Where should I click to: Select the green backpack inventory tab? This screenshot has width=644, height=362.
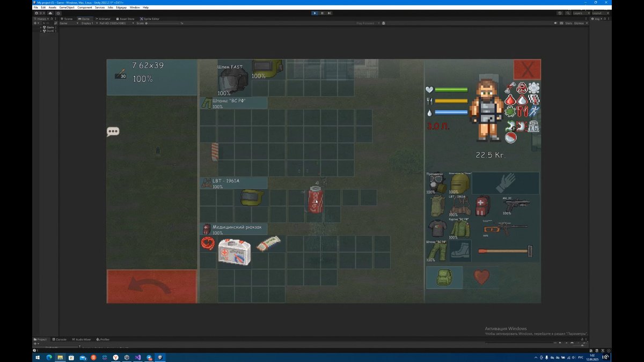tap(444, 277)
